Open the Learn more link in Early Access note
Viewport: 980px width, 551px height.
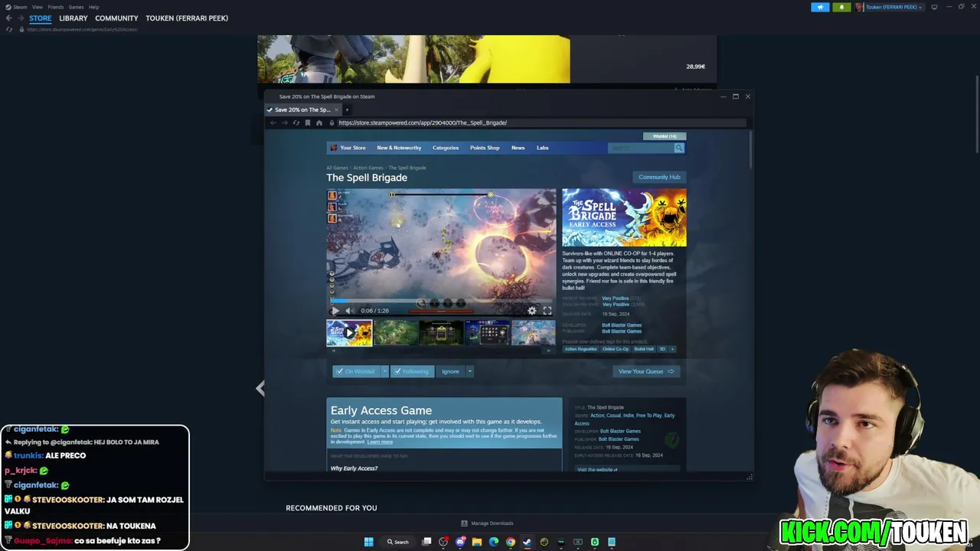click(380, 442)
